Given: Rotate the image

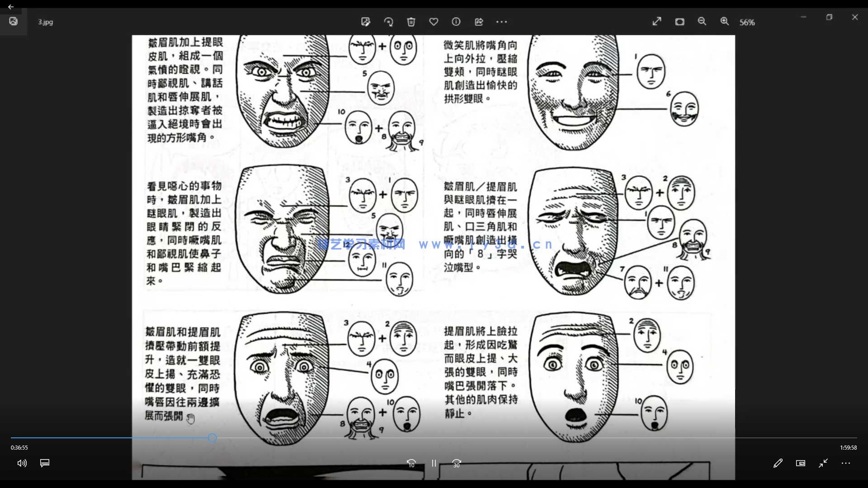Looking at the screenshot, I should pos(389,22).
